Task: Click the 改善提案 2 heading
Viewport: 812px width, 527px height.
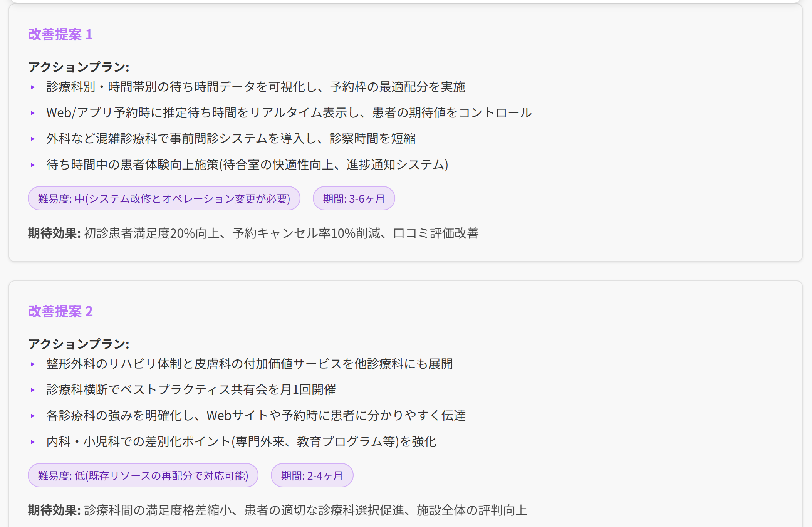Action: click(x=60, y=311)
